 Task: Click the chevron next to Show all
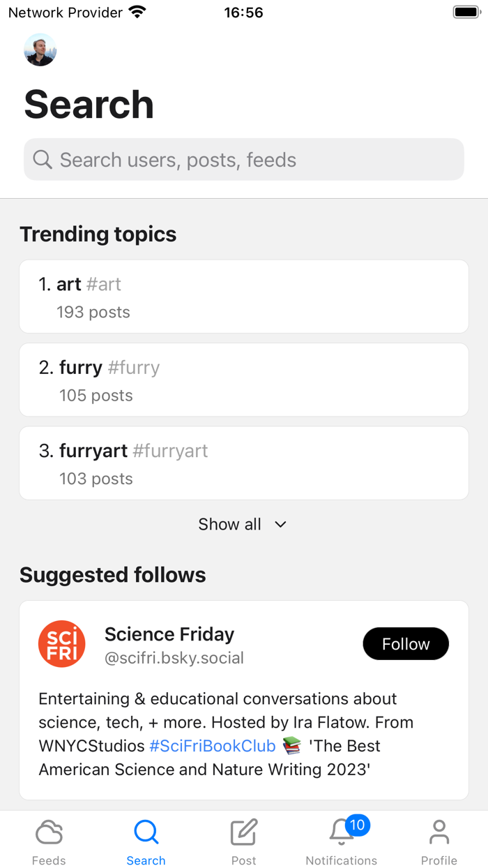click(x=280, y=524)
